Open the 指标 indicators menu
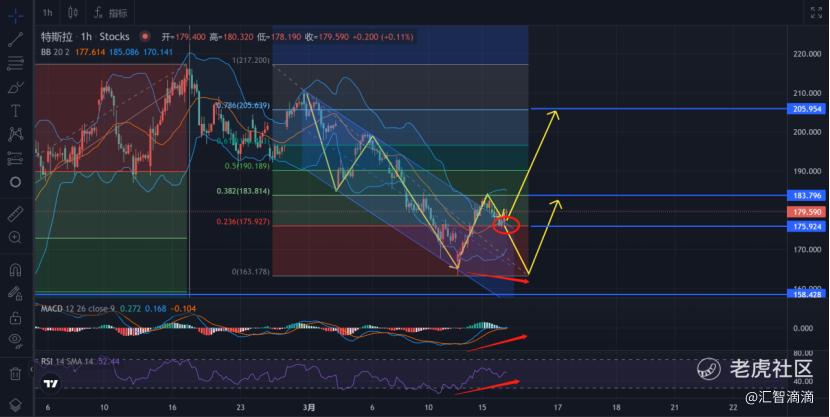Screen dimensions: 830x417 click(111, 13)
